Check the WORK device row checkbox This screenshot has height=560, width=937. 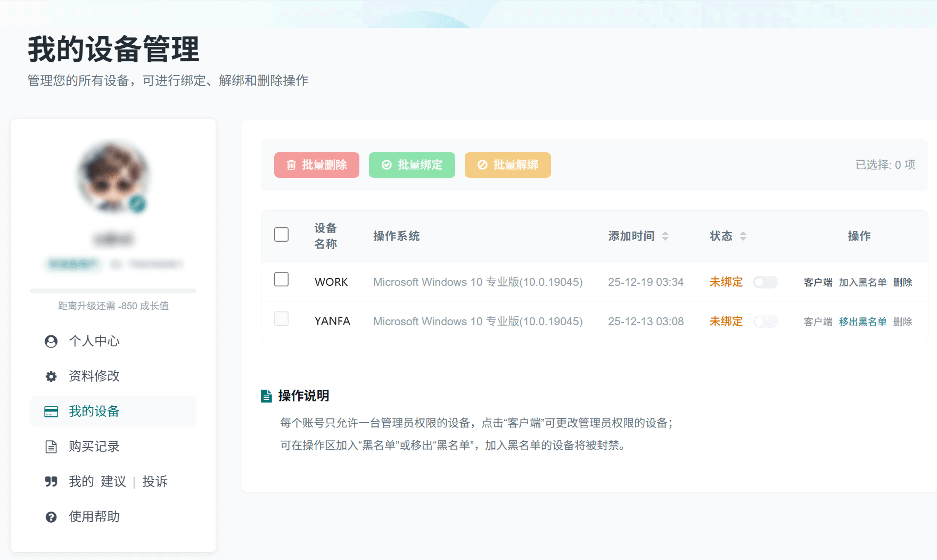(281, 279)
